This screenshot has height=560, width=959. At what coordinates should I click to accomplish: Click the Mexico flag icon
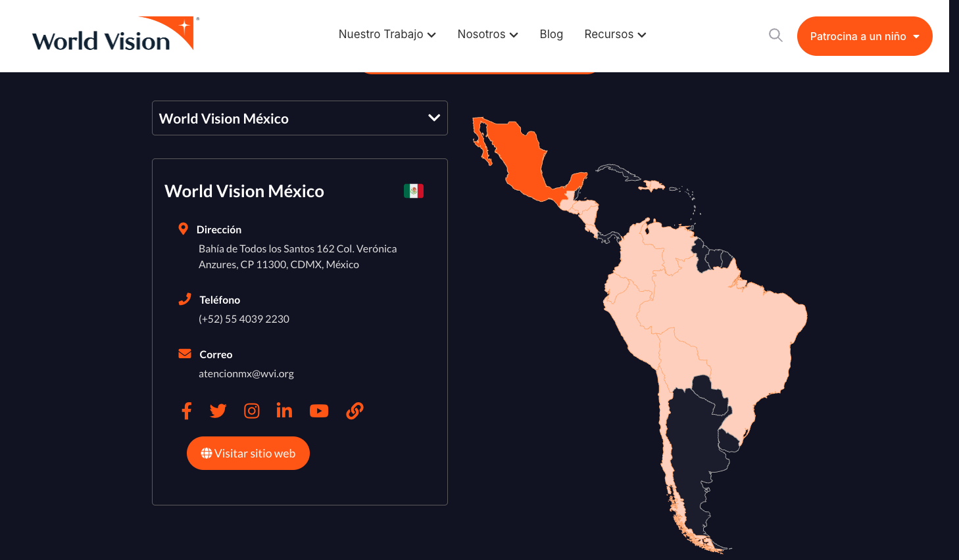pyautogui.click(x=414, y=191)
